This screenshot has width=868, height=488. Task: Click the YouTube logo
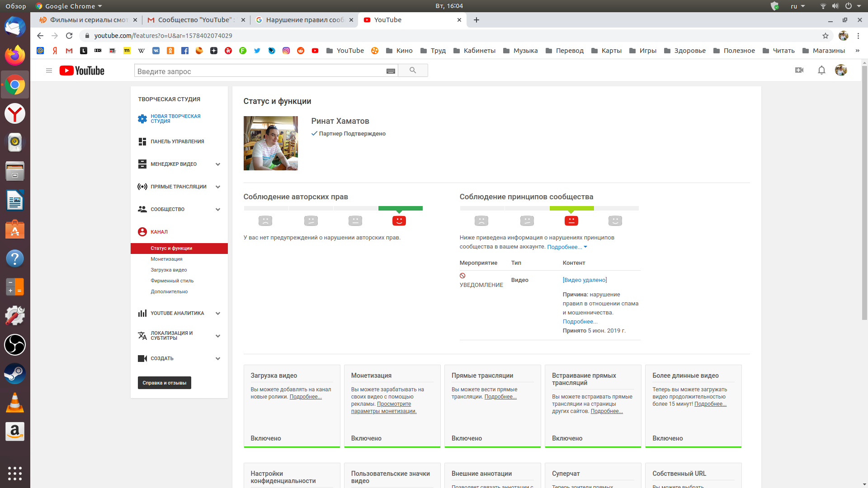81,70
